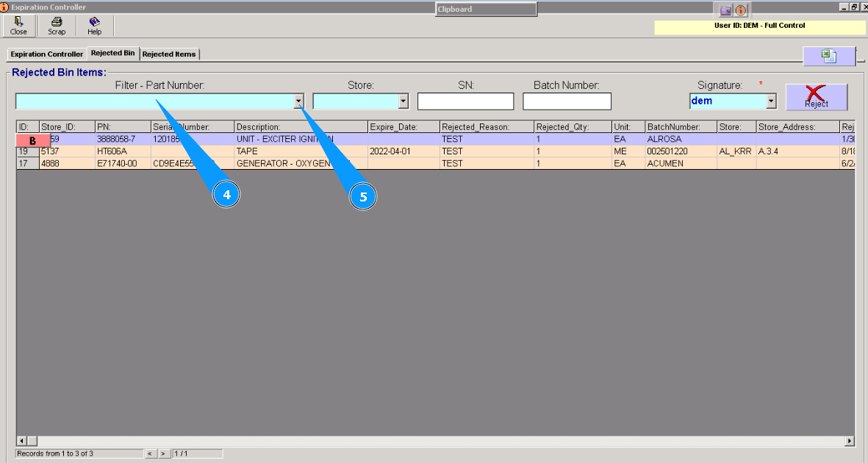Click the A.3.4 store address cell
The image size is (868, 463).
(x=798, y=151)
